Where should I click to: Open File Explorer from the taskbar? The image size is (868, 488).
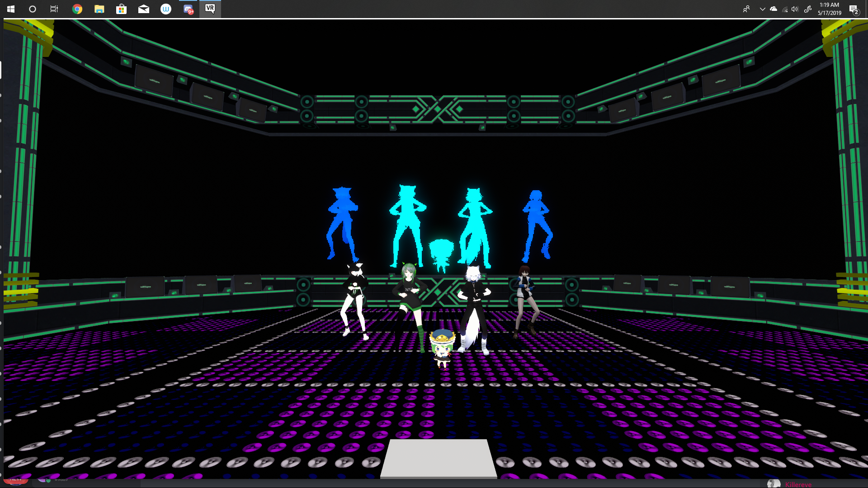click(x=99, y=9)
